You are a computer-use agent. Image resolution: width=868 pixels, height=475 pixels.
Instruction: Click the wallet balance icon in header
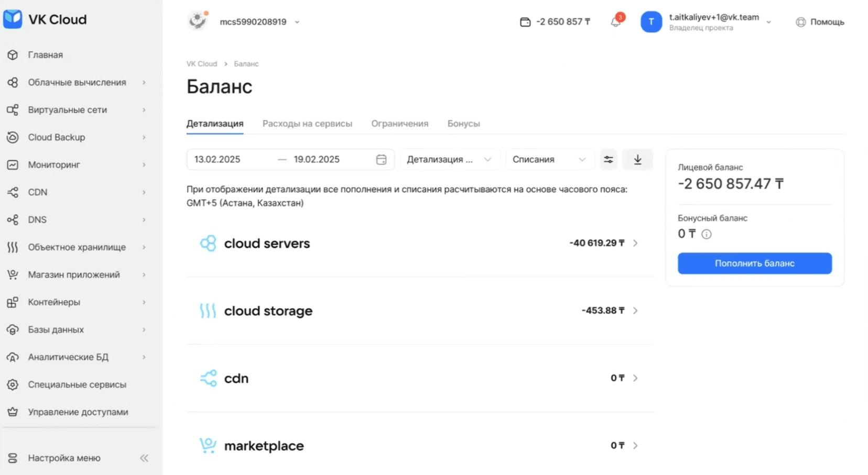tap(525, 22)
